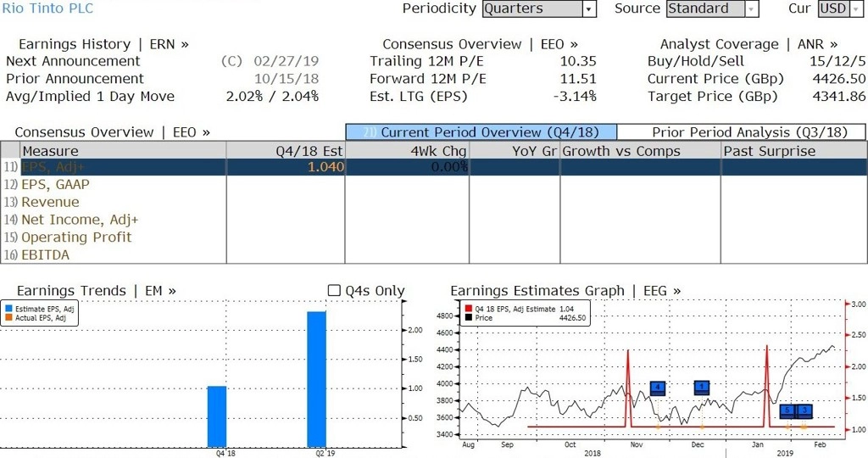Screen dimensions: 868x458
Task: Click the Q4/18 Est column header
Action: coord(286,151)
